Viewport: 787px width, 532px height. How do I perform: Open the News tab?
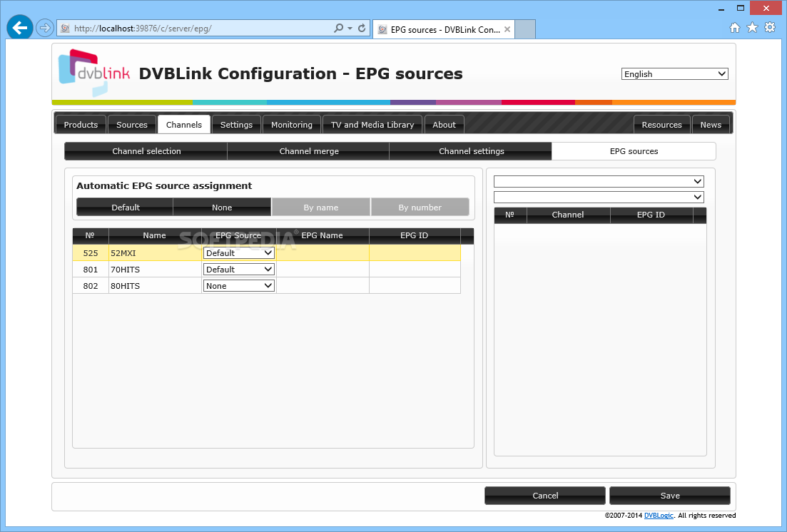pyautogui.click(x=711, y=125)
